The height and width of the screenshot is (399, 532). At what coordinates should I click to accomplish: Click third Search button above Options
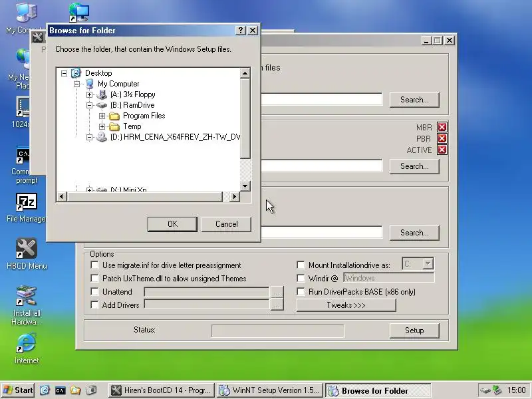[414, 233]
